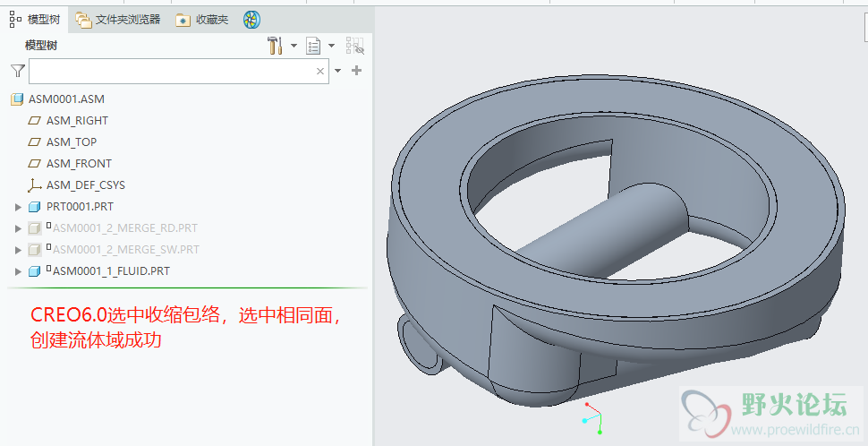Image resolution: width=868 pixels, height=446 pixels.
Task: Select ASM0001_2_MERGE_SW.PRT item
Action: click(x=125, y=250)
